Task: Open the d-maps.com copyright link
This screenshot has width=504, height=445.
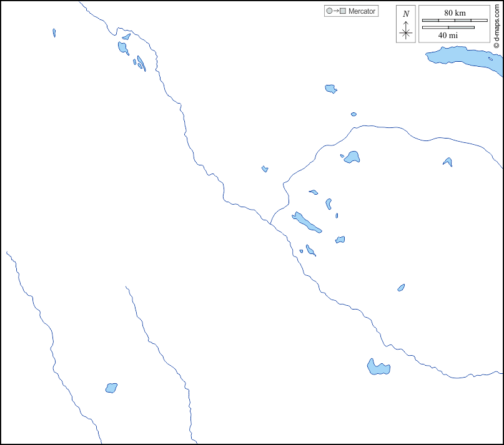Action: pyautogui.click(x=497, y=25)
